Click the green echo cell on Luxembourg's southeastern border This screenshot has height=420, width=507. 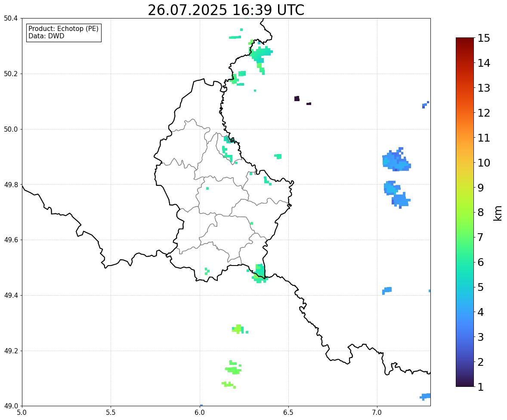coord(260,274)
